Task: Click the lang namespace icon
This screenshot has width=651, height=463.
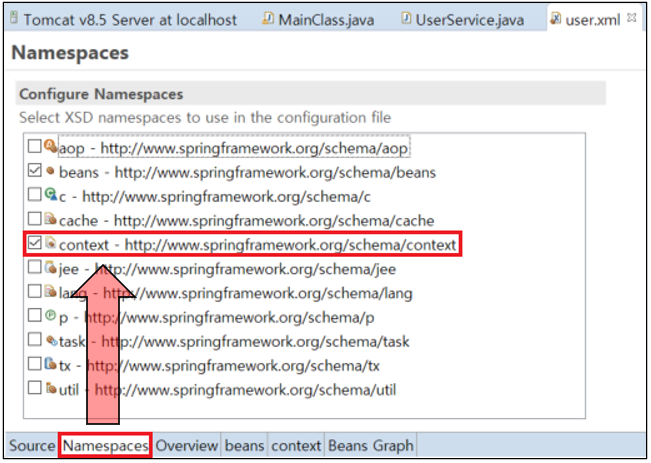Action: coord(51,291)
